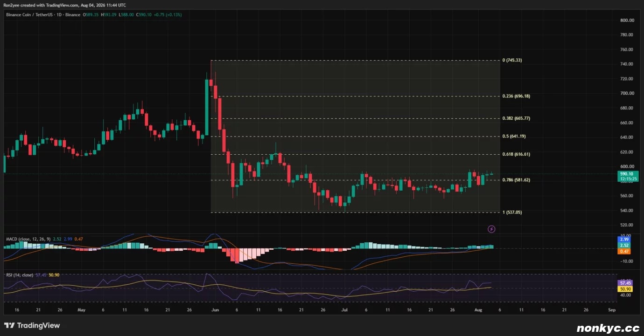The width and height of the screenshot is (644, 336).
Task: Click 620.00 on the price scale
Action: [627, 152]
